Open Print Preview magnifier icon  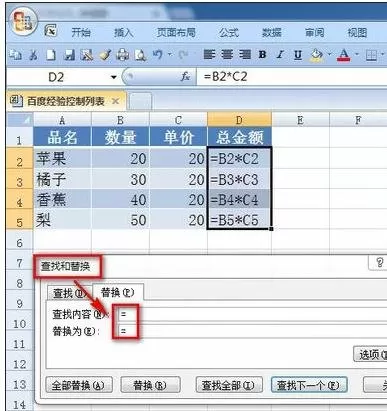[140, 55]
